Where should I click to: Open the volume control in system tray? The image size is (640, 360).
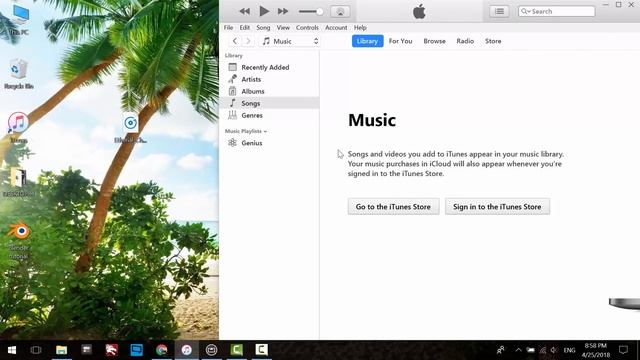(554, 350)
